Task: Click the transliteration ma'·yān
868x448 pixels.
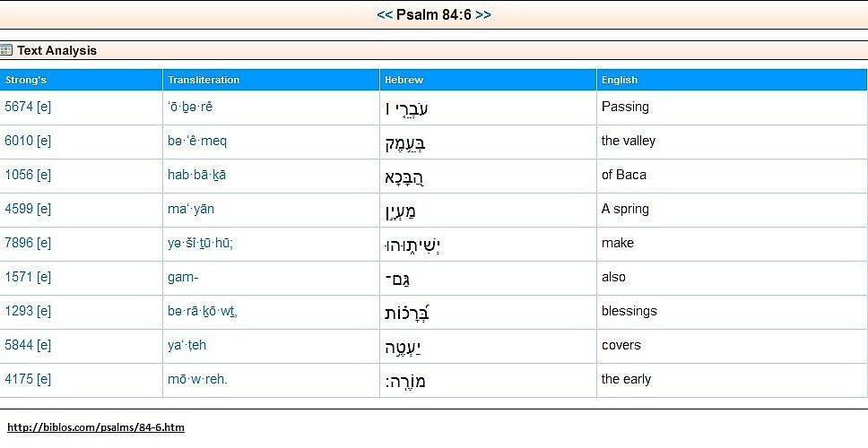Action: (x=191, y=209)
